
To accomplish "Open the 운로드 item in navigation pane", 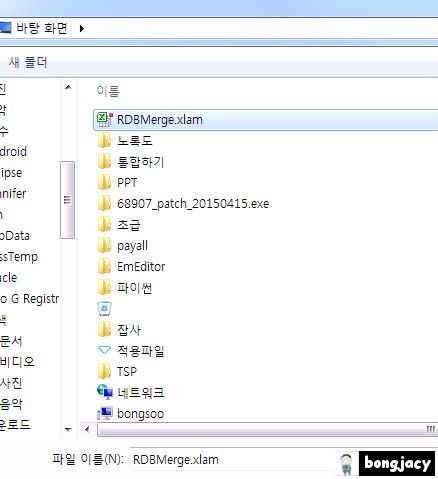I will 15,425.
